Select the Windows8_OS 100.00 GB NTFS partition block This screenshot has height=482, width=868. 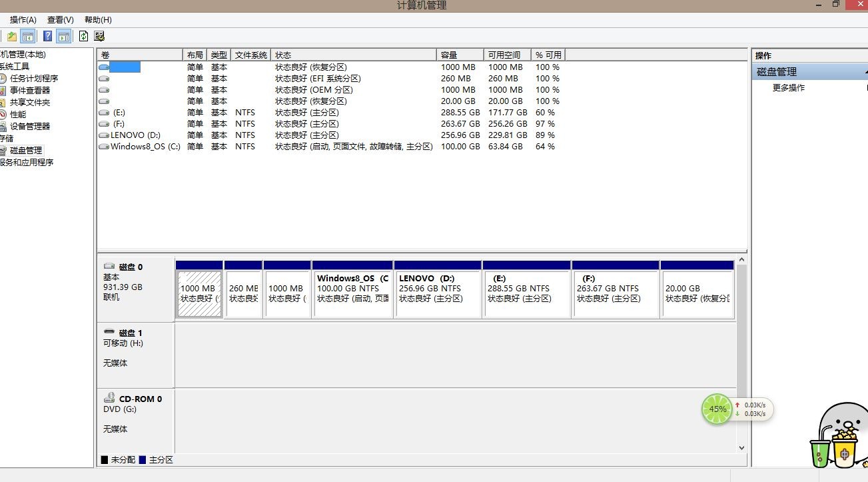[352, 289]
